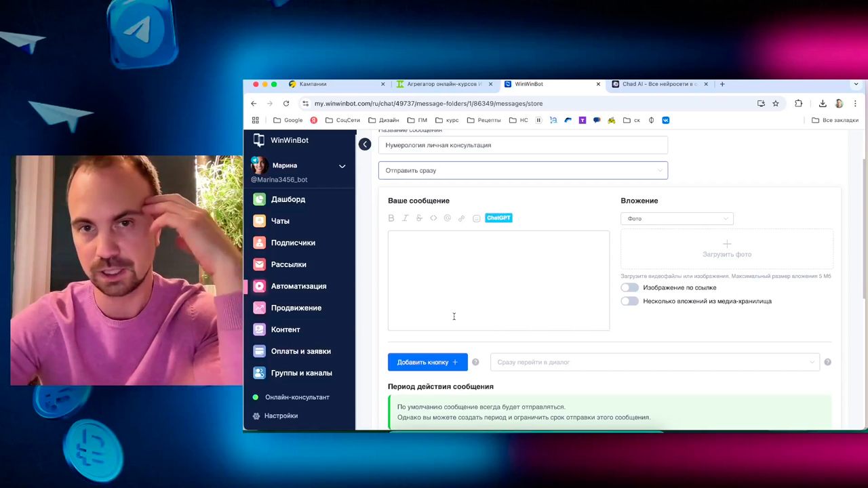Screen dimensions: 868x488
Task: Click the Загрузить фото upload area
Action: 727,249
